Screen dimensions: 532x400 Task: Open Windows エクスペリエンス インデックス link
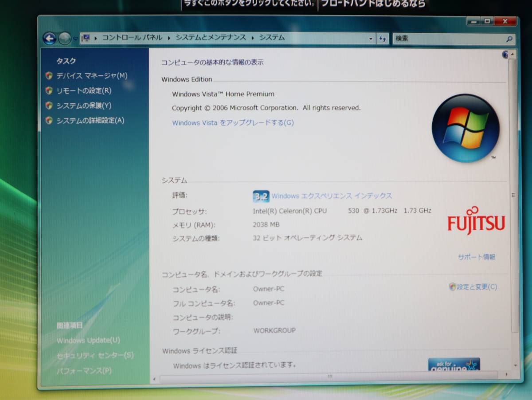[332, 196]
